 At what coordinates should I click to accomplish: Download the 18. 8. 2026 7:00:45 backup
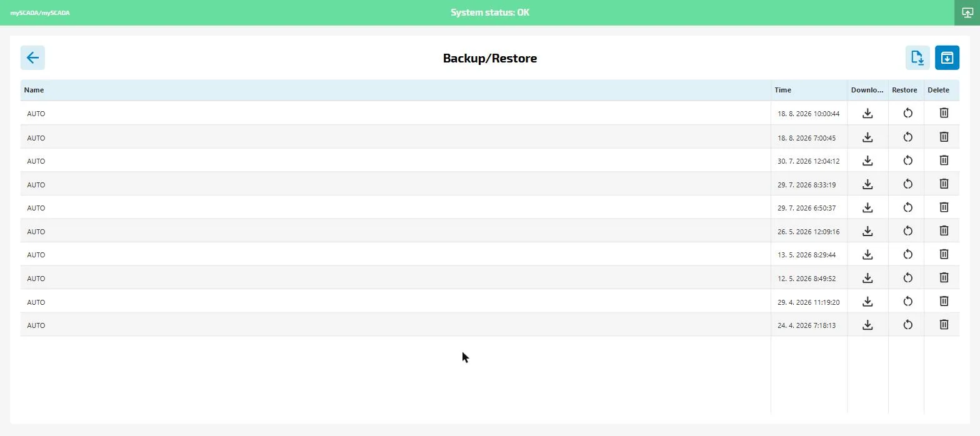pyautogui.click(x=867, y=137)
